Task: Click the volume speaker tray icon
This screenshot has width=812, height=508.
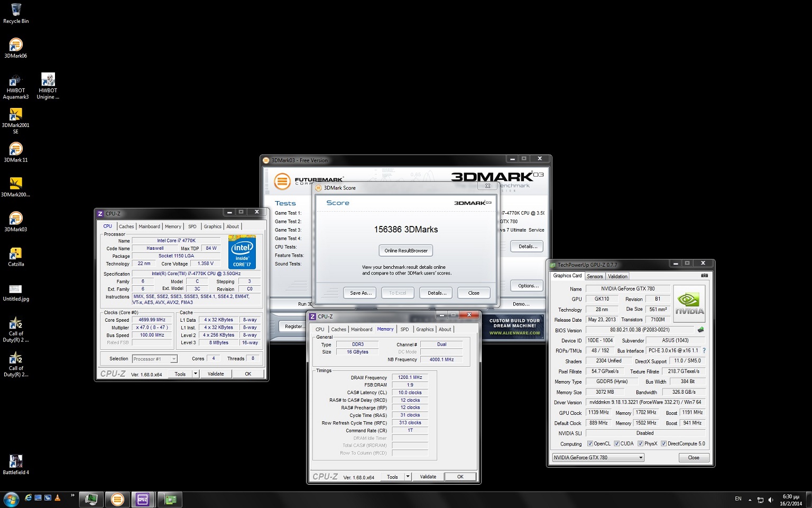Action: click(771, 500)
